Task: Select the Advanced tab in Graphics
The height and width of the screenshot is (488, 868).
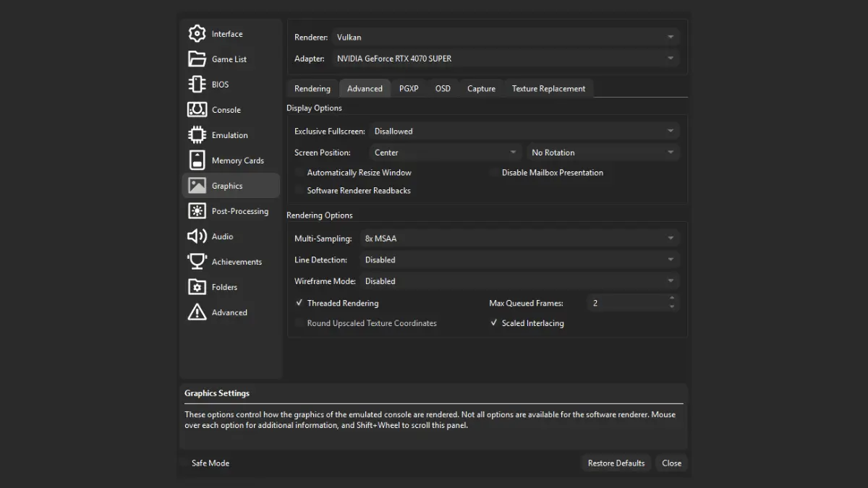Action: click(x=365, y=89)
